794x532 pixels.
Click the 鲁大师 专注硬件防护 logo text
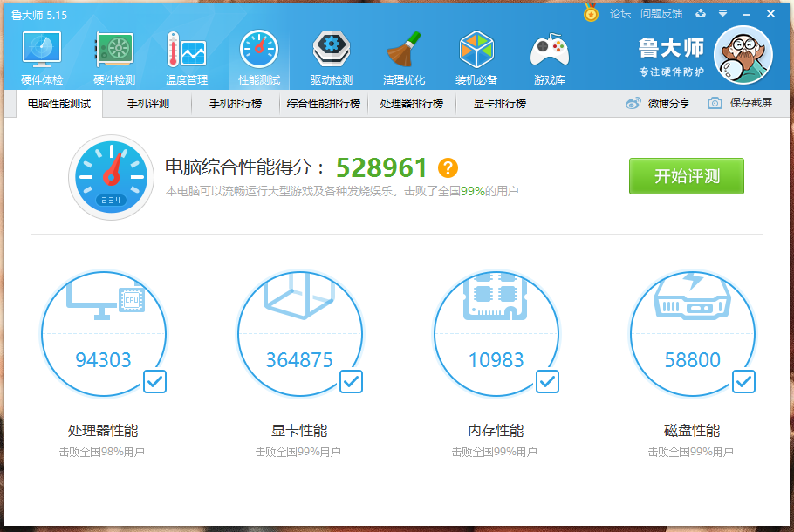[x=671, y=57]
